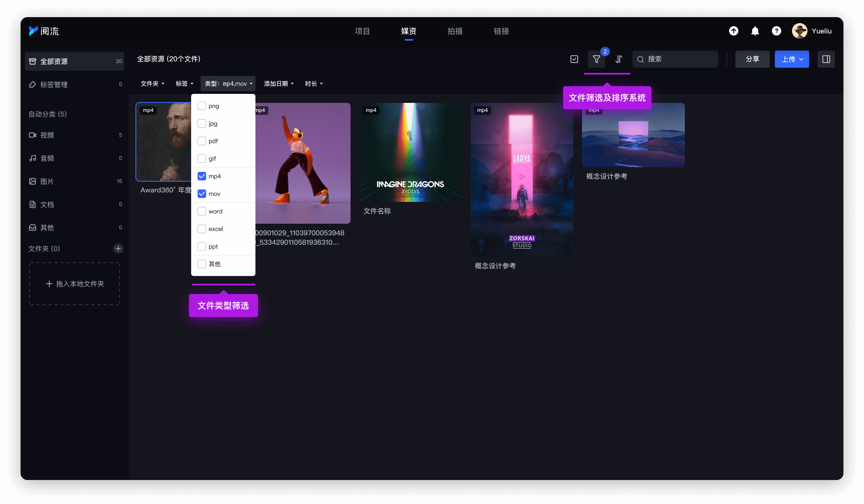
Task: Switch to the 链接 tab
Action: [x=501, y=31]
